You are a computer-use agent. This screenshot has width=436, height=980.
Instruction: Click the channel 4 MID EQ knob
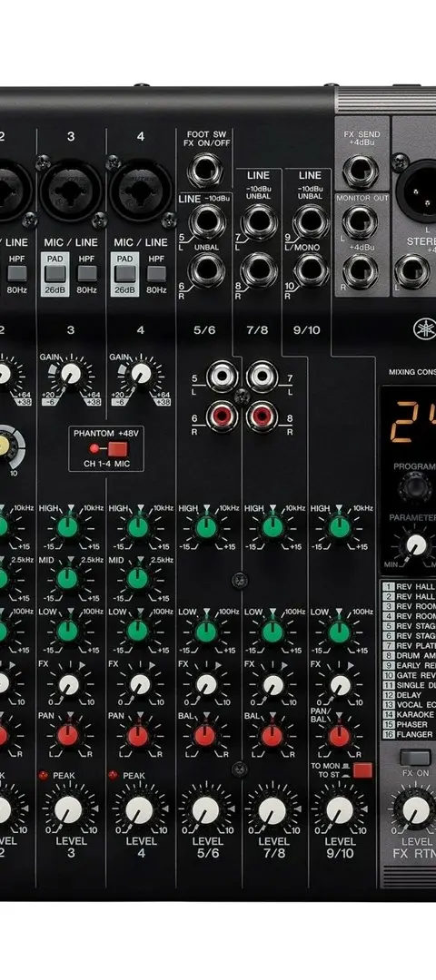(138, 578)
